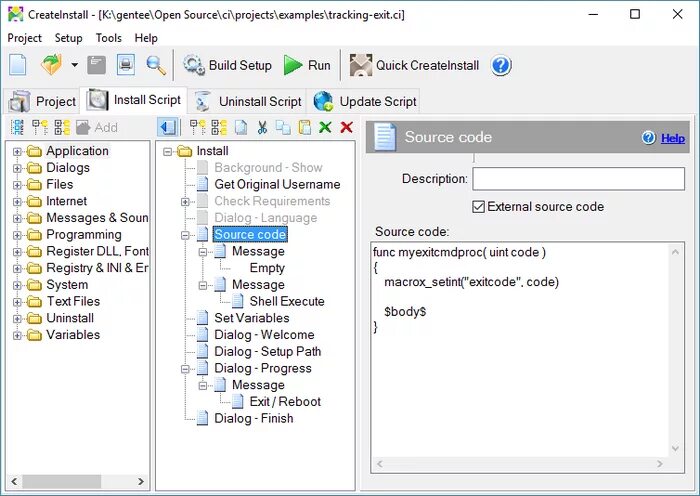Select Dialog - Finish item
700x496 pixels.
254,418
